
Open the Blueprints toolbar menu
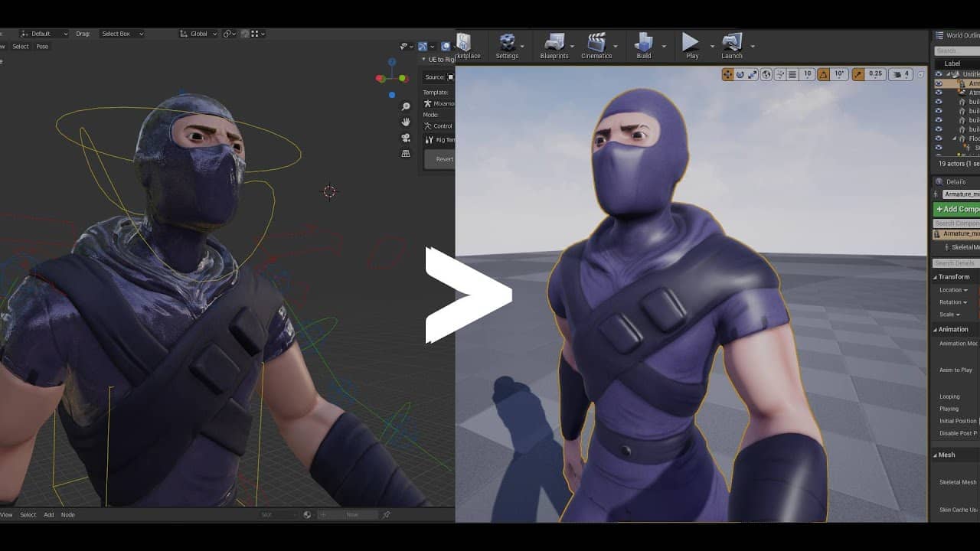pos(554,44)
